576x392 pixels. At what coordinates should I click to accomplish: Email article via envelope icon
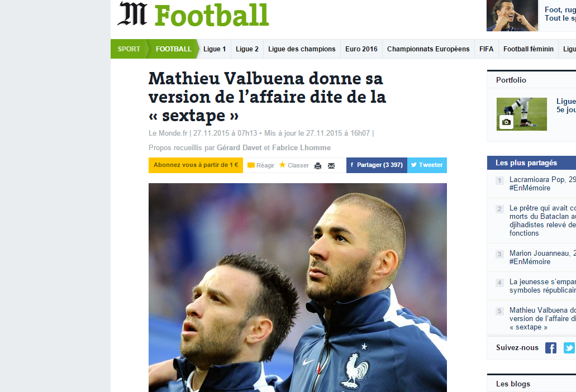331,165
